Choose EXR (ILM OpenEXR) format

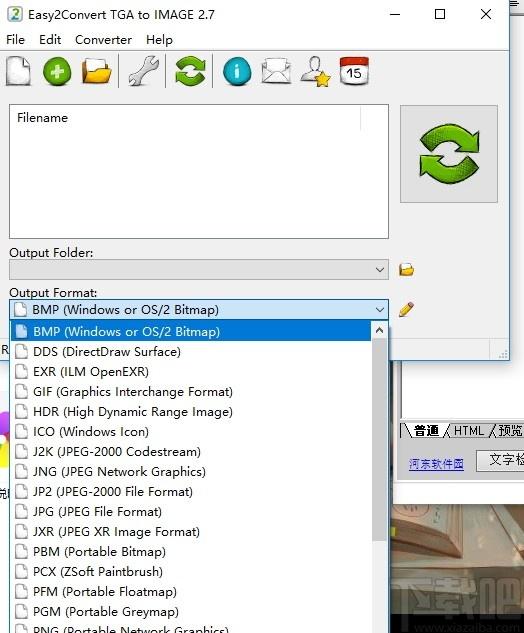(x=190, y=371)
